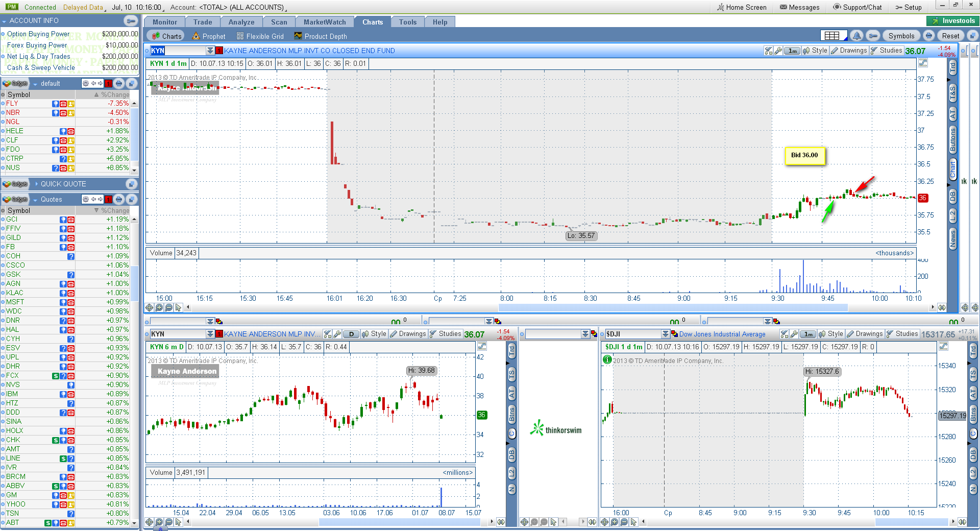The width and height of the screenshot is (980, 531).
Task: Click question mark icon on CTRP row
Action: 63,159
